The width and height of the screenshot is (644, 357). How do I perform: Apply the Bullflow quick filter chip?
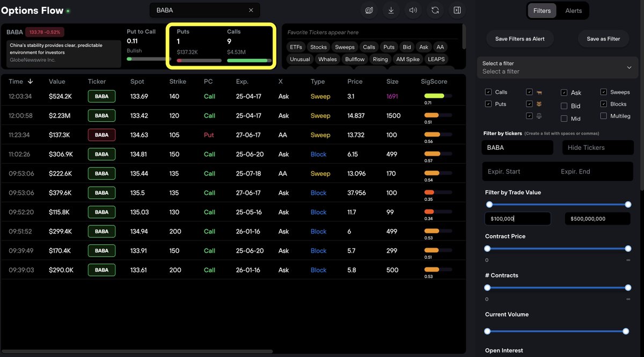[355, 59]
